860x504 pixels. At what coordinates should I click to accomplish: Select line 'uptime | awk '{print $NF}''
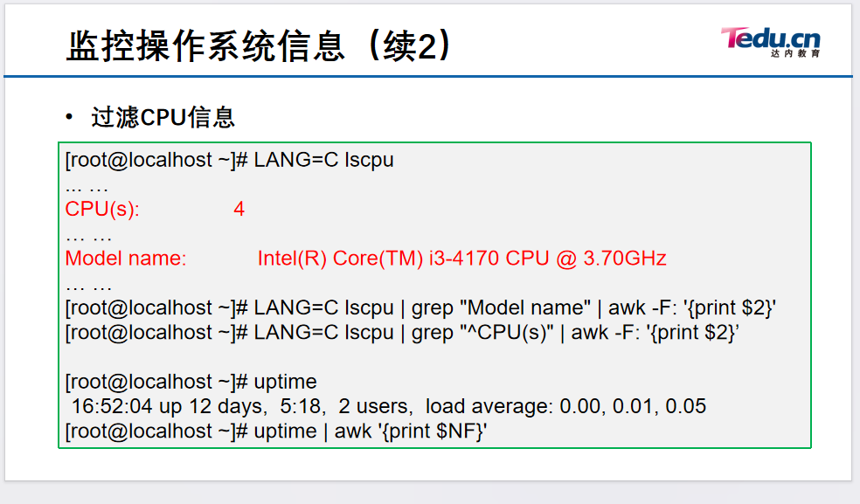point(276,431)
